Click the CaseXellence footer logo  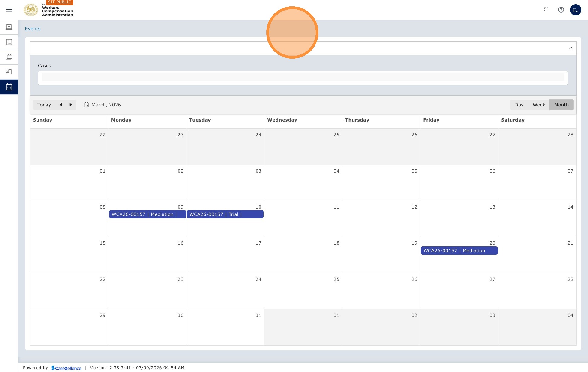66,368
